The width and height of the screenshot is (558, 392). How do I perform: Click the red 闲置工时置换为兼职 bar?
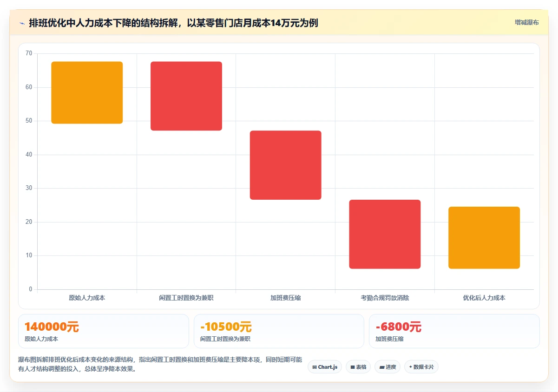(x=186, y=96)
